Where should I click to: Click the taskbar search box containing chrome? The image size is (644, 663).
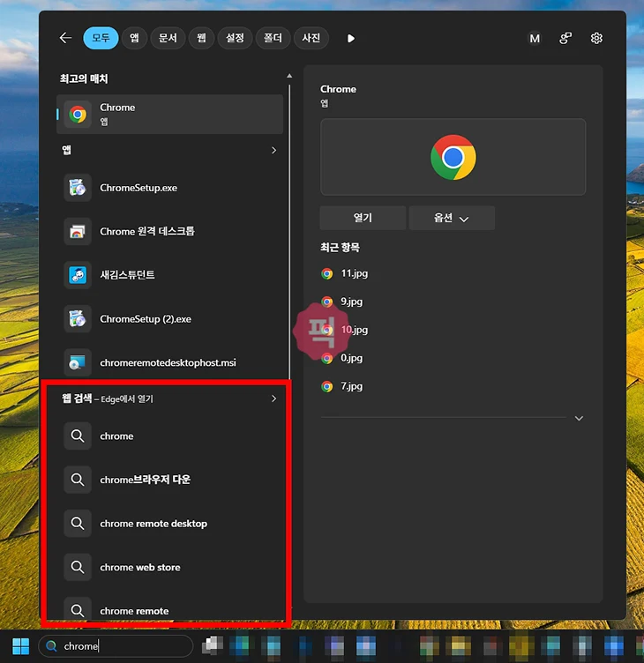click(116, 646)
